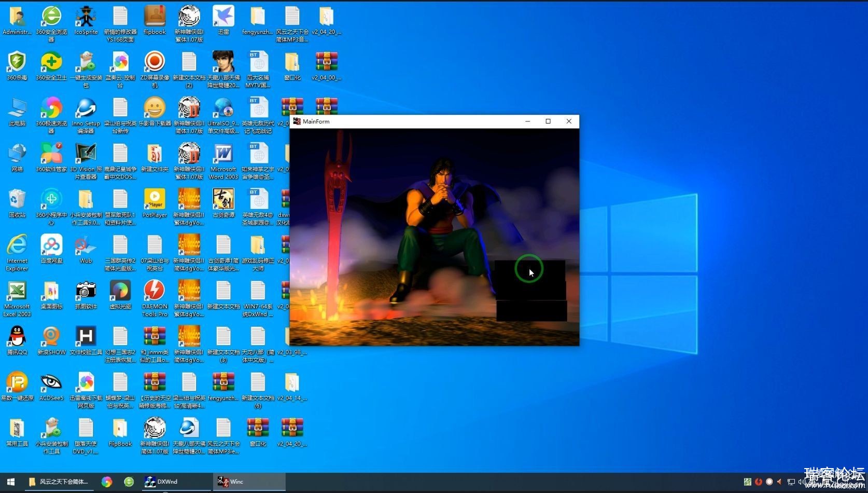Open 3D Vision 照片查看器 shortcut
The height and width of the screenshot is (493, 868).
point(86,161)
